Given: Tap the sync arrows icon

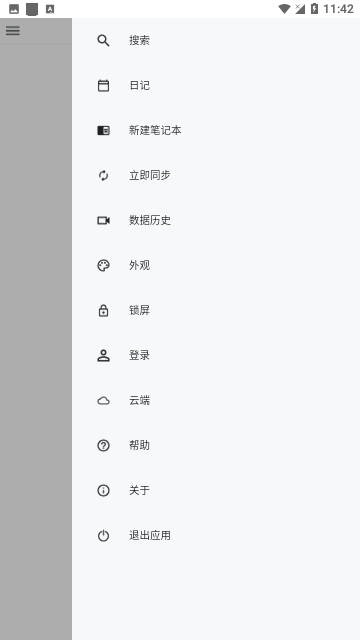Looking at the screenshot, I should pos(103,176).
